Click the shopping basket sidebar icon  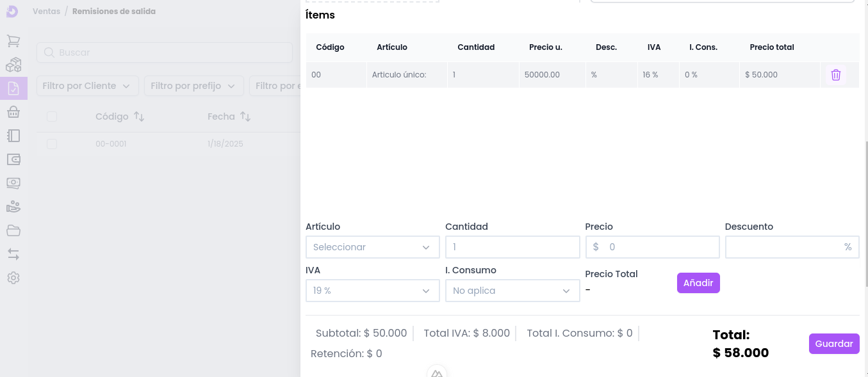tap(13, 112)
